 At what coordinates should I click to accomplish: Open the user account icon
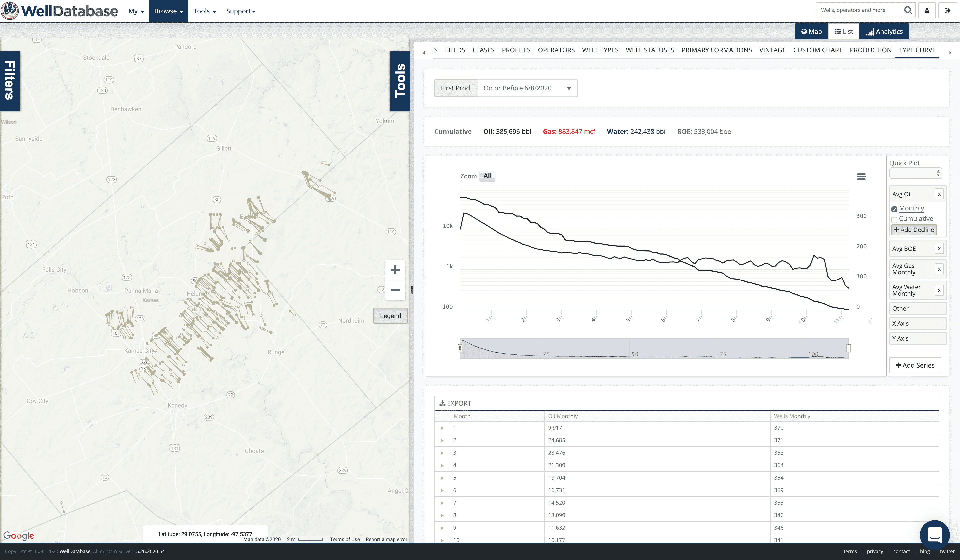927,11
